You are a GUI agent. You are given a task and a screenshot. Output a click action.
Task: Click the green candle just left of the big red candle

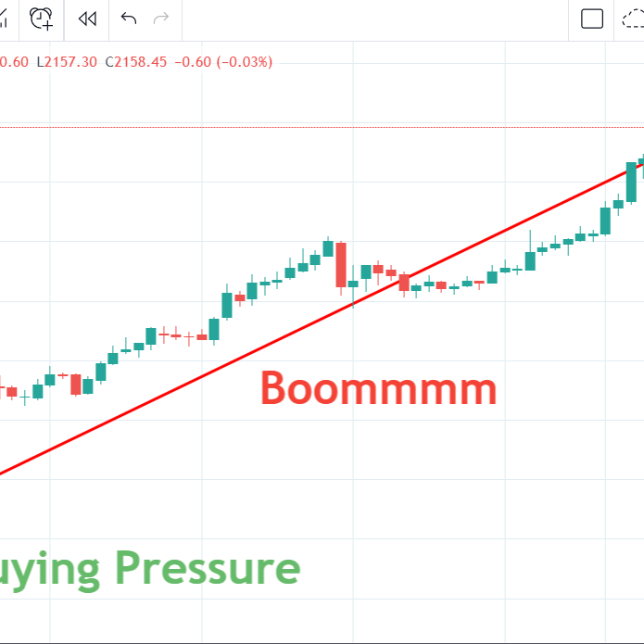pyautogui.click(x=328, y=247)
